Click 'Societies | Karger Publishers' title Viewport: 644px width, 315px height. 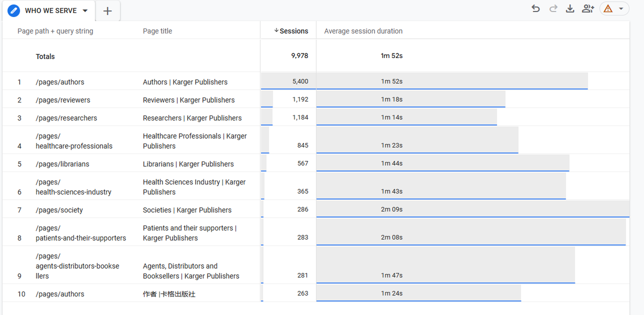click(x=187, y=210)
